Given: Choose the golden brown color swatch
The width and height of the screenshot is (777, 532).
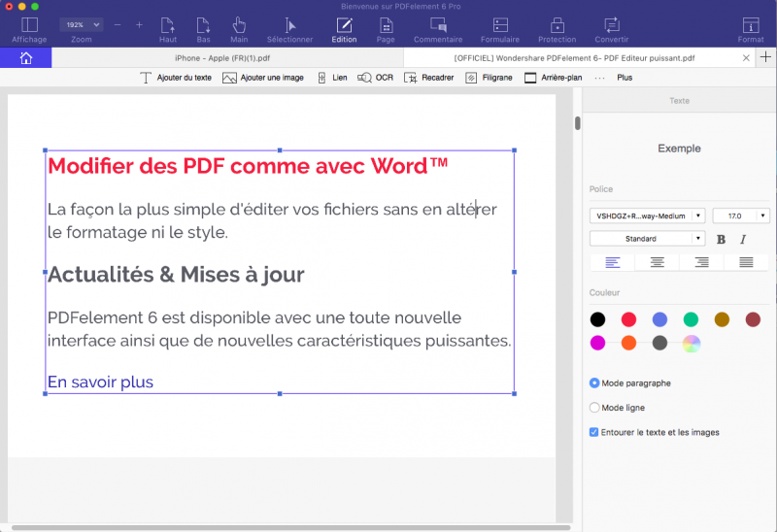Looking at the screenshot, I should (722, 319).
